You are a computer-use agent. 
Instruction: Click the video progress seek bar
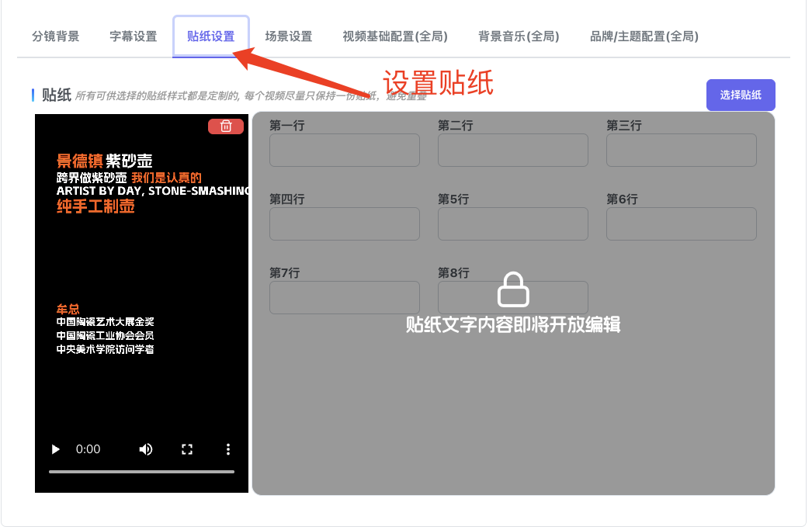(141, 471)
